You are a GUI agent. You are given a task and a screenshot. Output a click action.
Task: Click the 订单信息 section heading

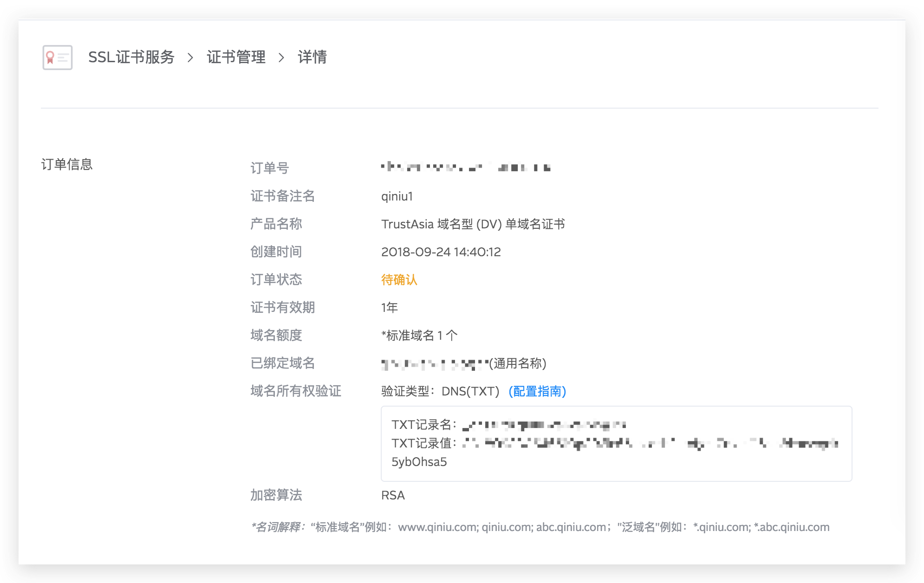tap(67, 164)
